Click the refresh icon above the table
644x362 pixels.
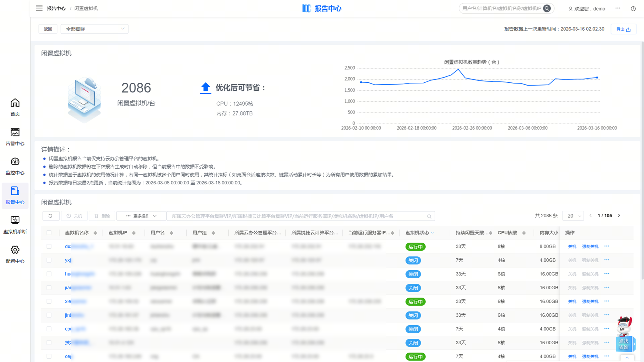click(x=51, y=216)
